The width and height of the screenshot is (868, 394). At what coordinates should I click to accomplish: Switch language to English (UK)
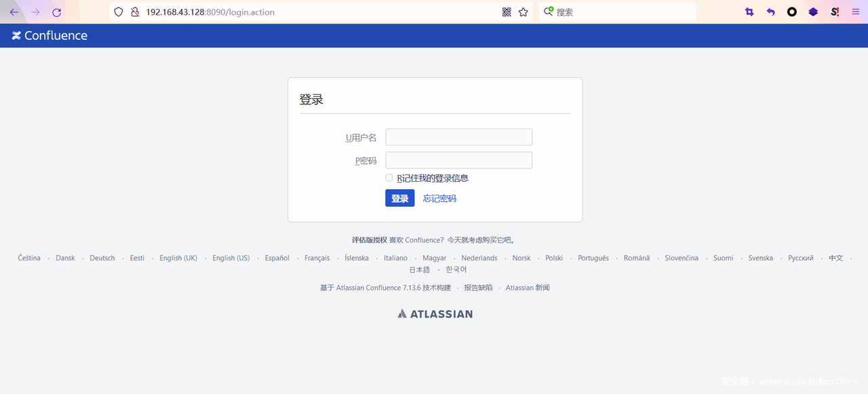coord(178,258)
